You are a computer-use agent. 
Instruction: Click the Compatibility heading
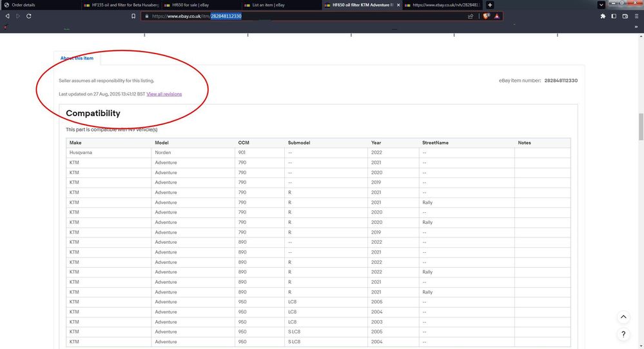tap(93, 113)
